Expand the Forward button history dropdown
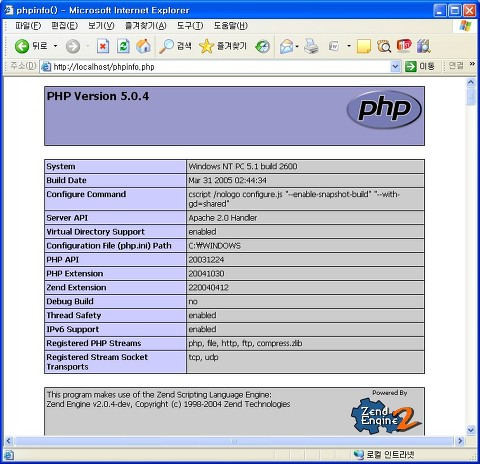Image resolution: width=480 pixels, height=464 pixels. pyautogui.click(x=88, y=46)
